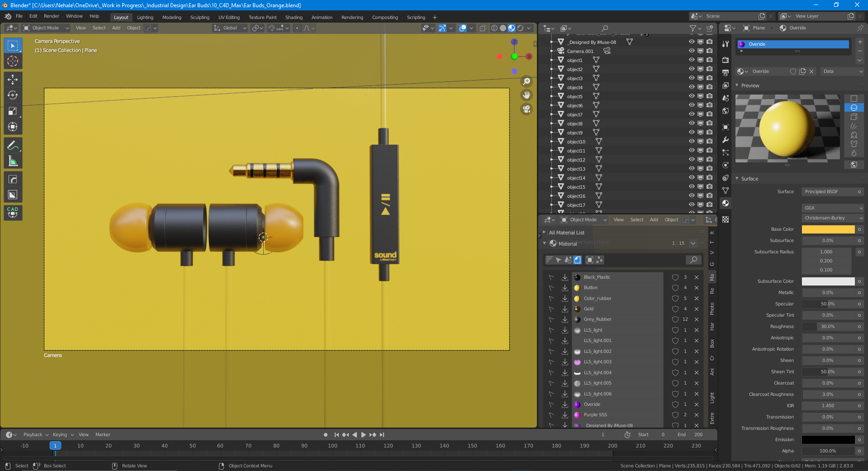Image resolution: width=868 pixels, height=471 pixels.
Task: Toggle camera view icon in viewport
Action: click(x=526, y=109)
